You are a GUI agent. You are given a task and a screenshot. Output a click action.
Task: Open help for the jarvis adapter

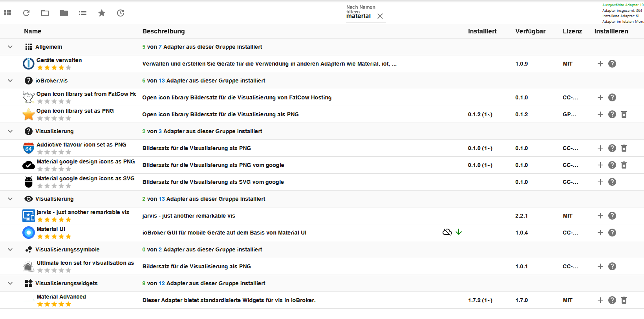point(612,216)
